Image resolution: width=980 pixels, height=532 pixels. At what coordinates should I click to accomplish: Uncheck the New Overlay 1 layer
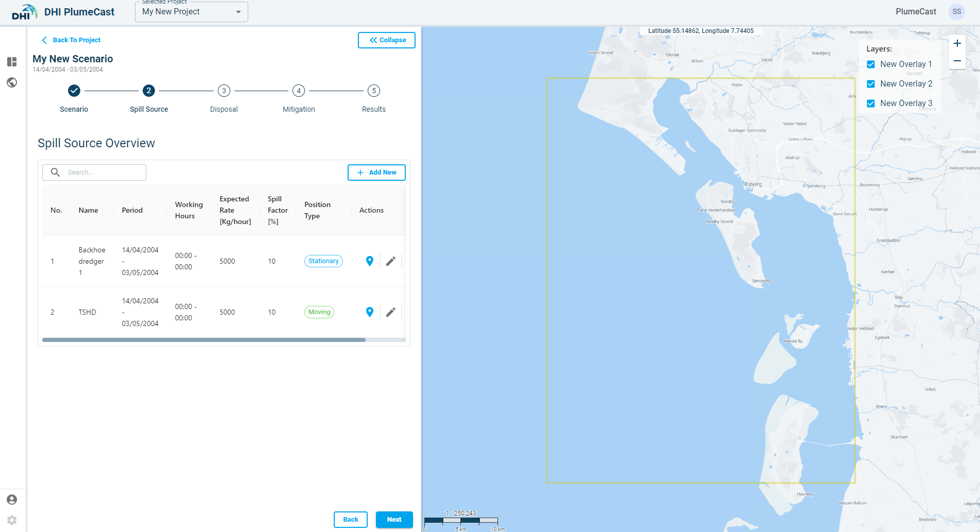[871, 64]
